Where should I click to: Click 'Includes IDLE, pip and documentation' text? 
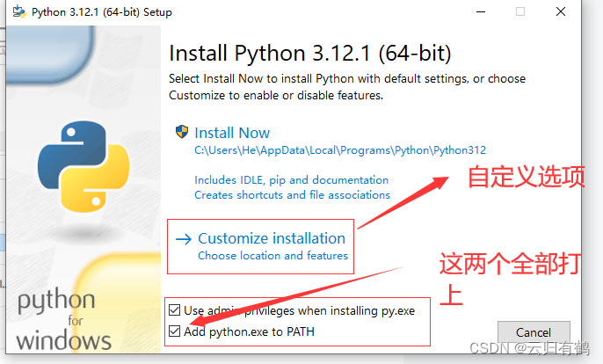click(x=292, y=180)
